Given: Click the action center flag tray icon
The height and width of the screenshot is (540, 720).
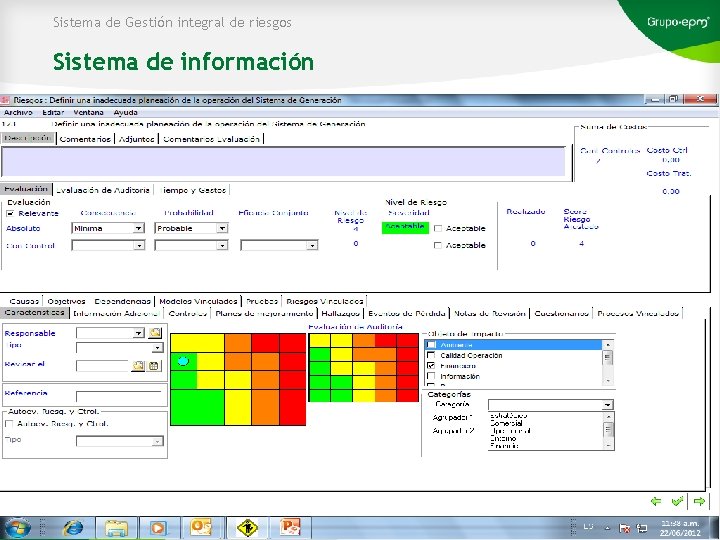Looking at the screenshot, I should tap(624, 528).
